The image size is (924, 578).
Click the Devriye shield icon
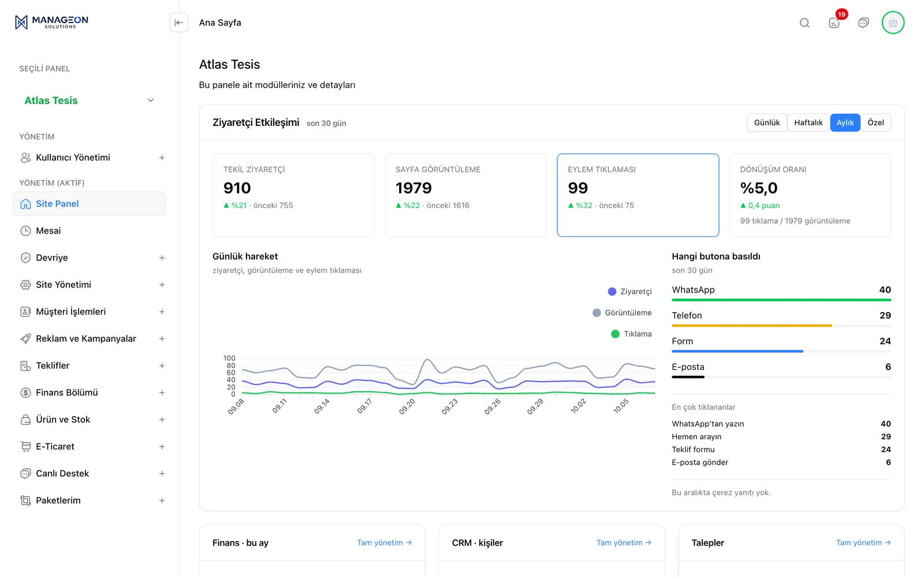[x=25, y=258]
